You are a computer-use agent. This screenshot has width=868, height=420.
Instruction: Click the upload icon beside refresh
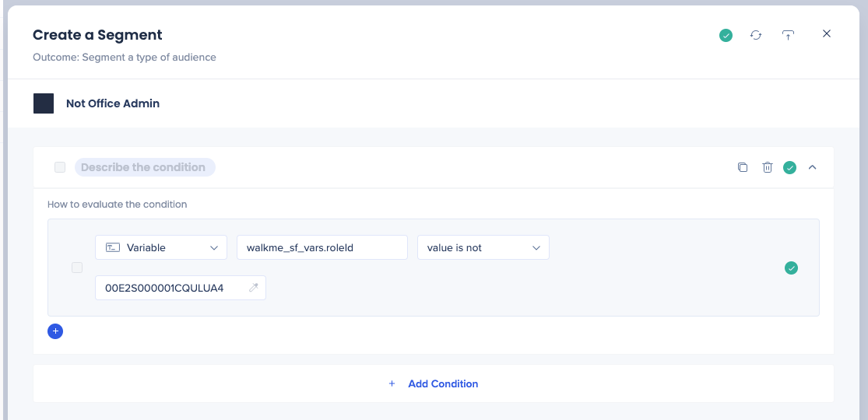pyautogui.click(x=788, y=35)
